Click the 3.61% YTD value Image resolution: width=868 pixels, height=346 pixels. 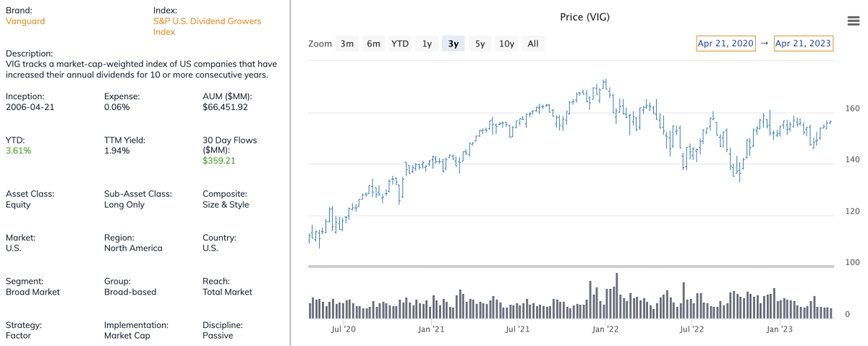tap(19, 151)
